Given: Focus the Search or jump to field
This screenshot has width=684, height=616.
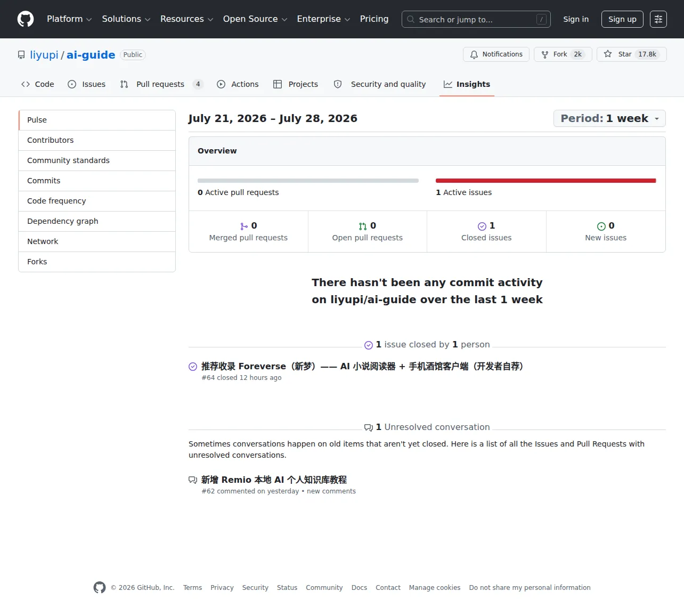Looking at the screenshot, I should 476,19.
